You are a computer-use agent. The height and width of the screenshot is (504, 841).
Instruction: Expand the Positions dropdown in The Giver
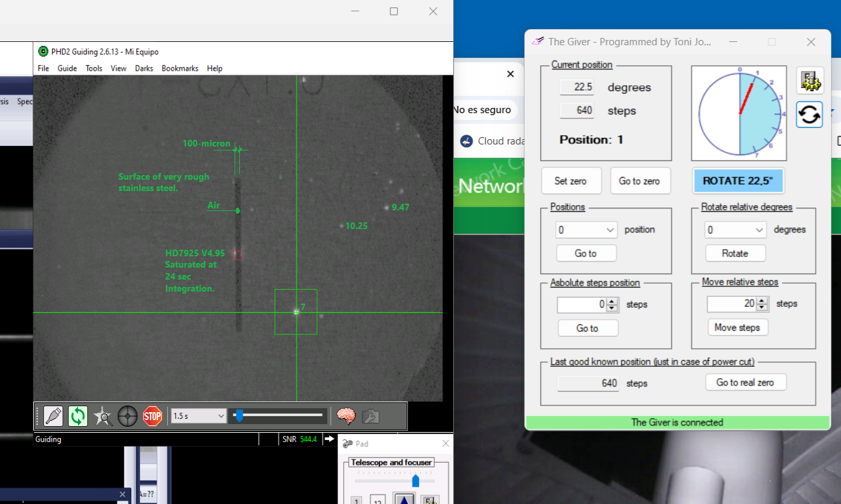[x=610, y=230]
